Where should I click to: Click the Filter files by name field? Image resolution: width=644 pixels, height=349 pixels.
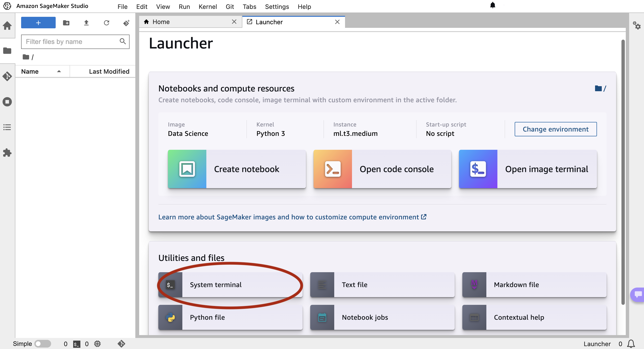[x=71, y=42]
